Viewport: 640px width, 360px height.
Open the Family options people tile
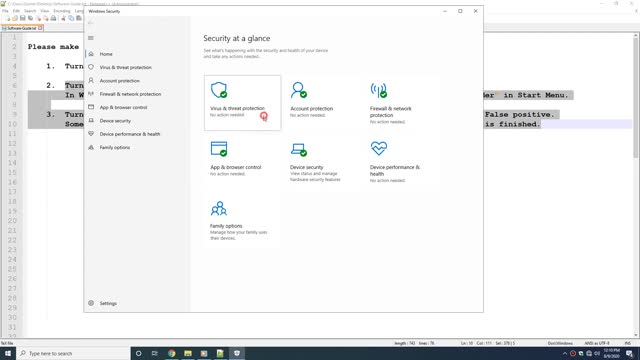pos(242,220)
